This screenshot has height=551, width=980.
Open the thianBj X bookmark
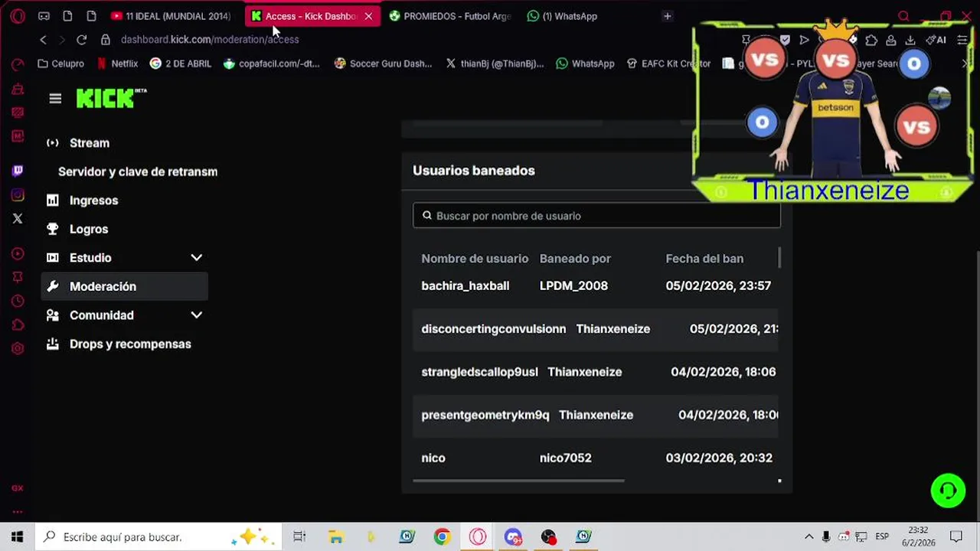495,64
